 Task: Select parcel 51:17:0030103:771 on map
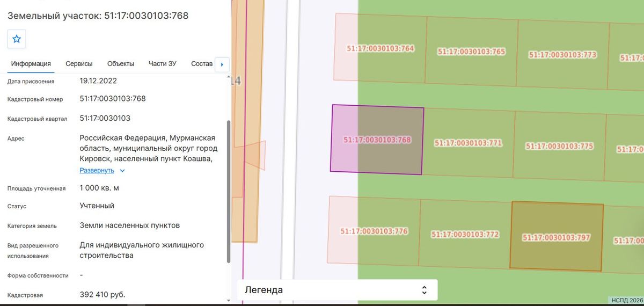click(x=468, y=143)
